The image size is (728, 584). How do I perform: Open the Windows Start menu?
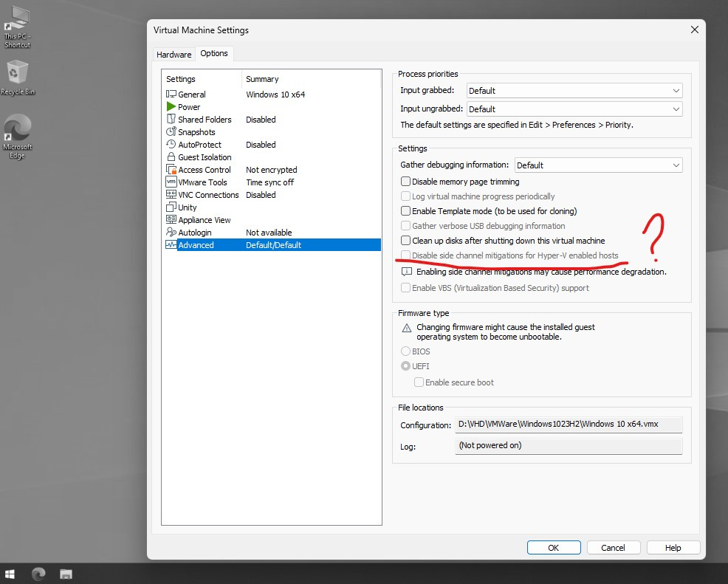pos(10,574)
